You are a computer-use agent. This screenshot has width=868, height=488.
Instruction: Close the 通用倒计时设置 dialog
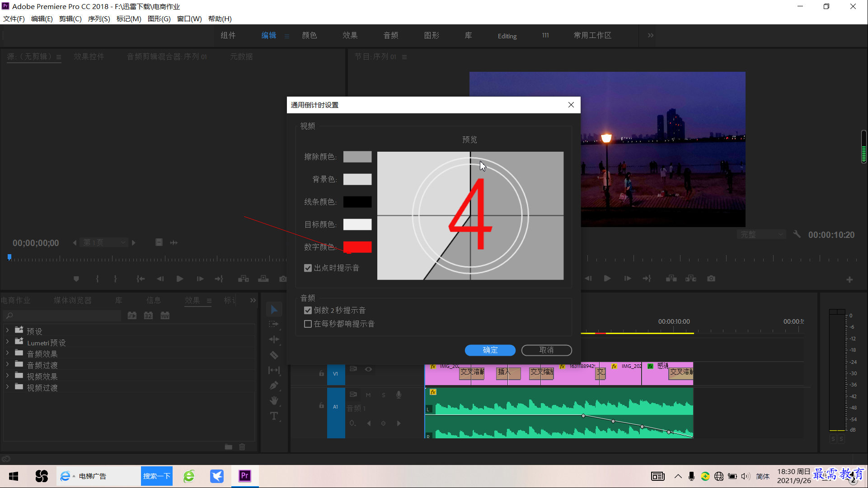(571, 105)
